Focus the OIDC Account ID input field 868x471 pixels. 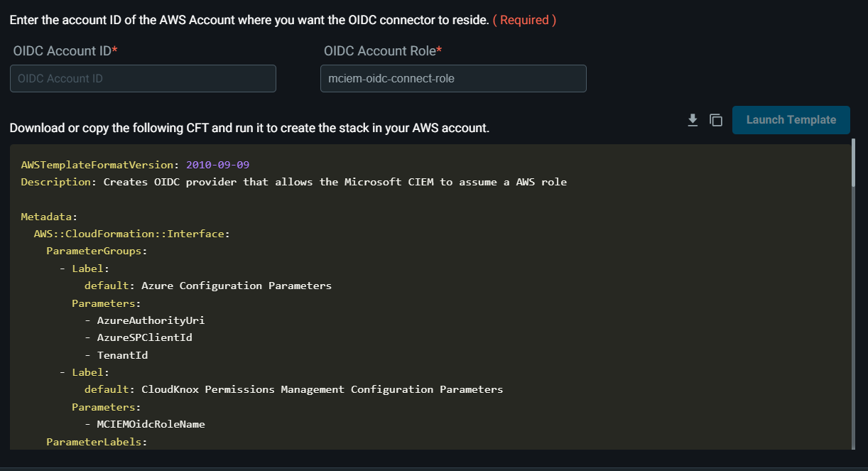143,79
